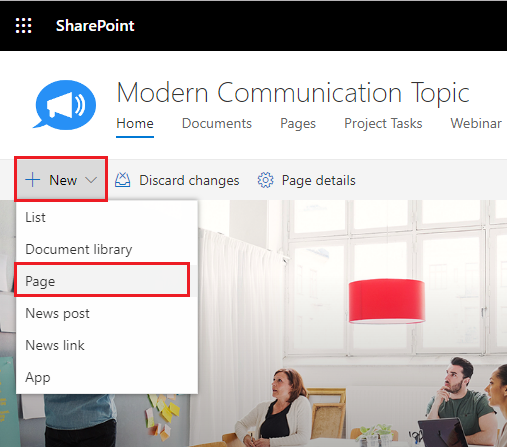
Task: Open the Webinar navigation tab
Action: [x=476, y=124]
